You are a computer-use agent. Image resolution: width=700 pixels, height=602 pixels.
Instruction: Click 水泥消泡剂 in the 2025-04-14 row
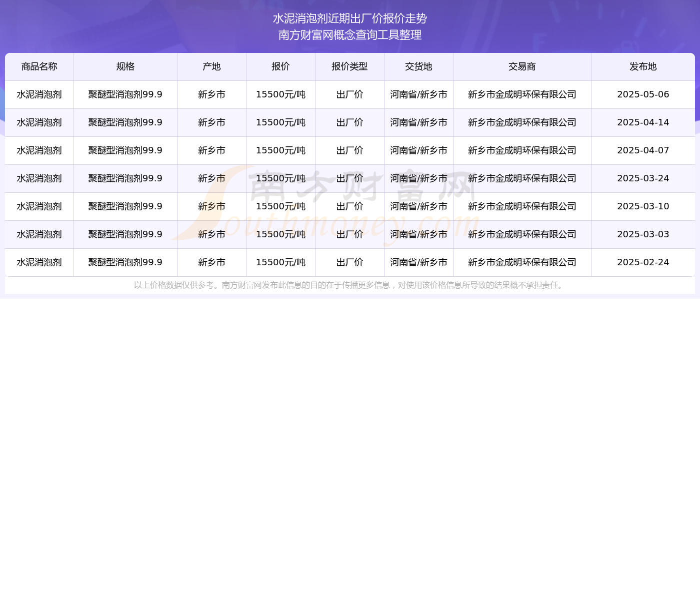(39, 122)
